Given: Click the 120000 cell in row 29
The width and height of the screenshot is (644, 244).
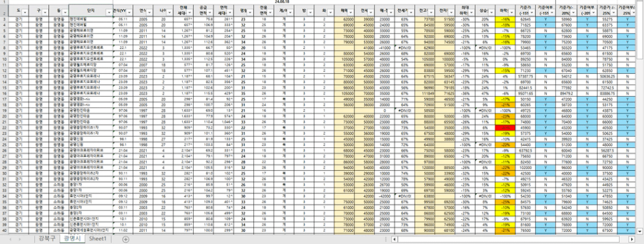Looking at the screenshot, I should (x=425, y=168).
